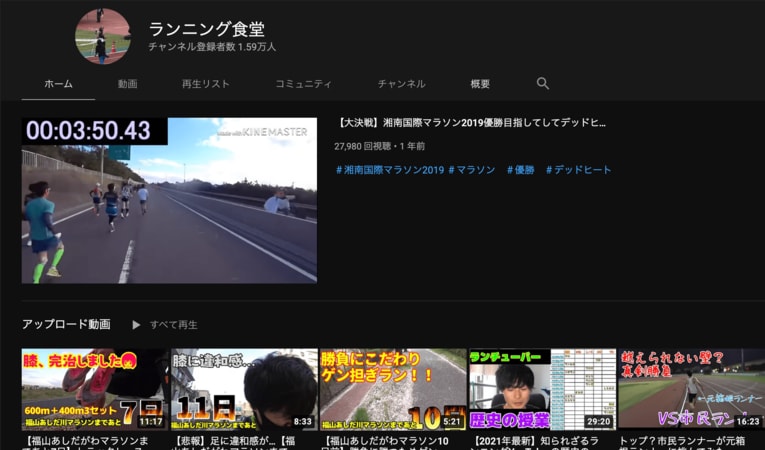Viewport: 765px width, 450px height.
Task: Click channel name ランニング食堂
Action: pos(207,29)
